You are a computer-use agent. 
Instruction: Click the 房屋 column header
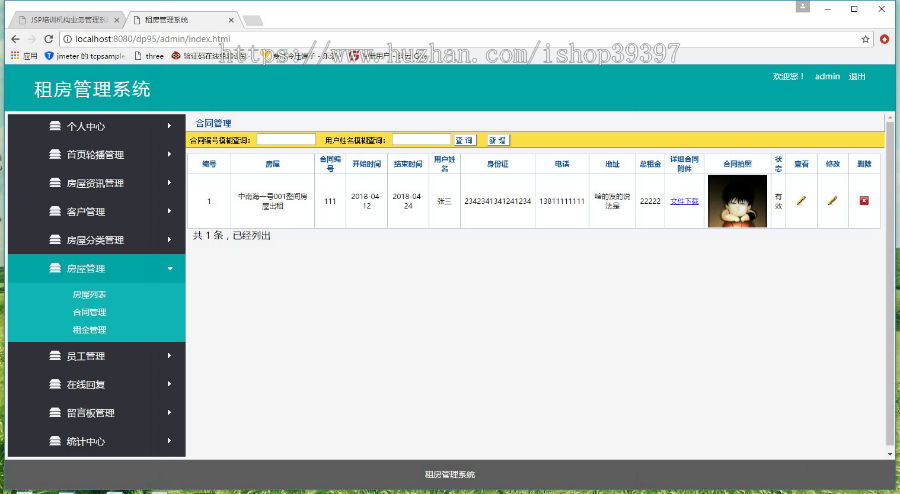click(x=272, y=164)
